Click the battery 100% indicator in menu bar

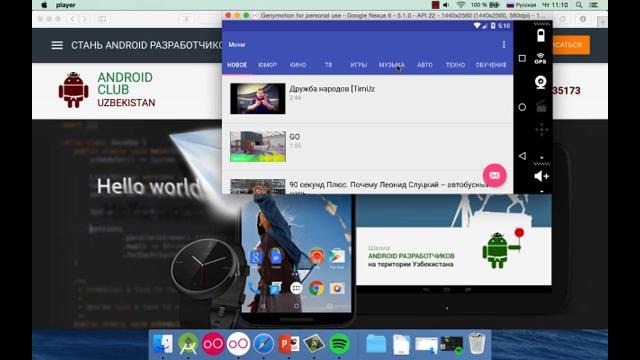click(x=485, y=5)
